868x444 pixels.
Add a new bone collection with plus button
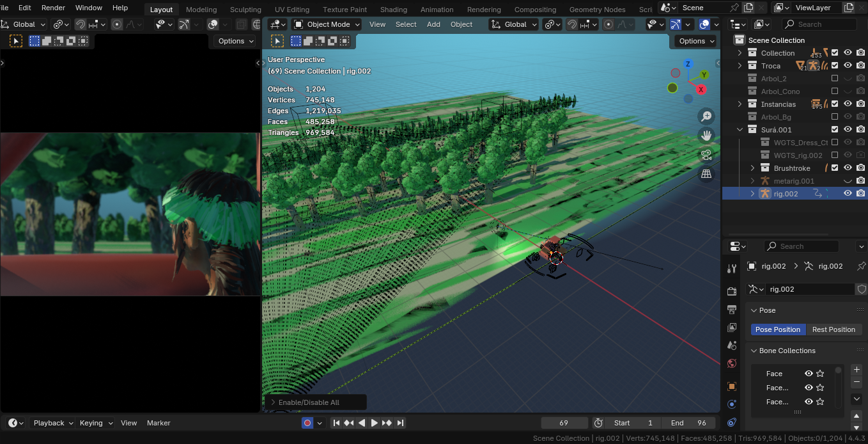[x=856, y=370]
